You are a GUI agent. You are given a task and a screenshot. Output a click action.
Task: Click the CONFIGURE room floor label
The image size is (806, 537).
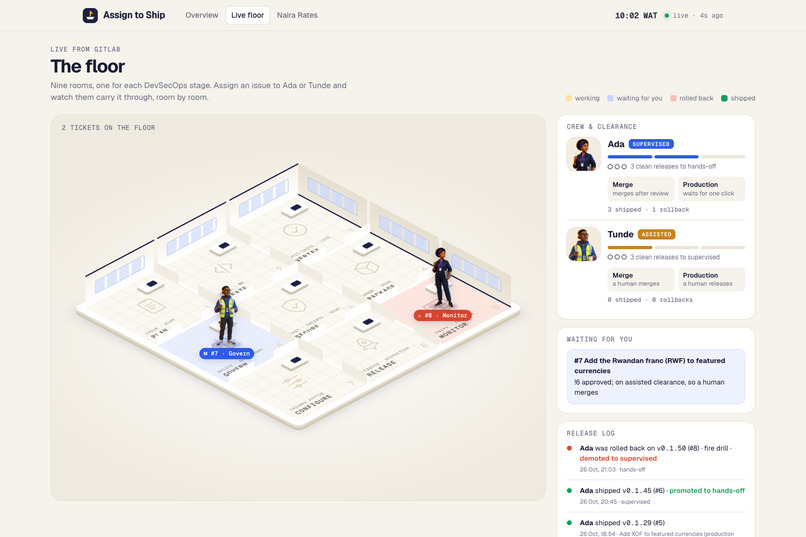313,405
